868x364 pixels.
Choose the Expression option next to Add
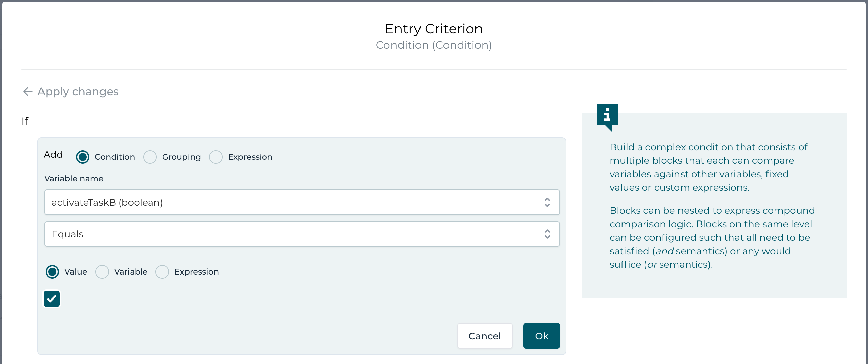click(216, 157)
